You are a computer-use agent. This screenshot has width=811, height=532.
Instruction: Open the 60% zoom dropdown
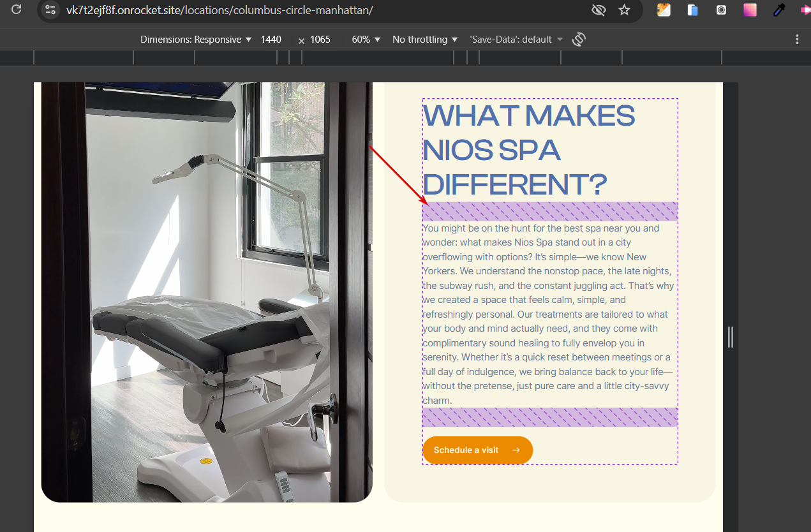point(366,40)
